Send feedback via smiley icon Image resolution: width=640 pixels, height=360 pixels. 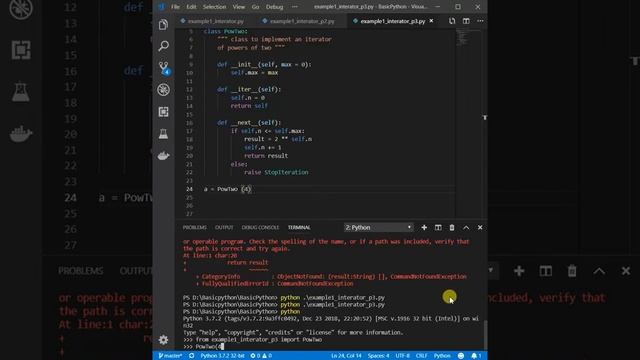(461, 356)
